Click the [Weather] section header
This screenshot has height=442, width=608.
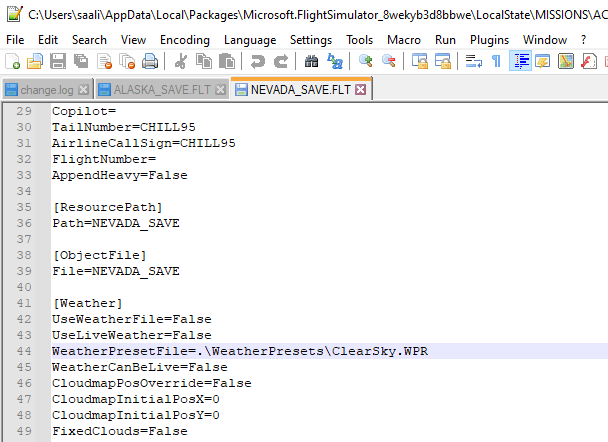[88, 303]
